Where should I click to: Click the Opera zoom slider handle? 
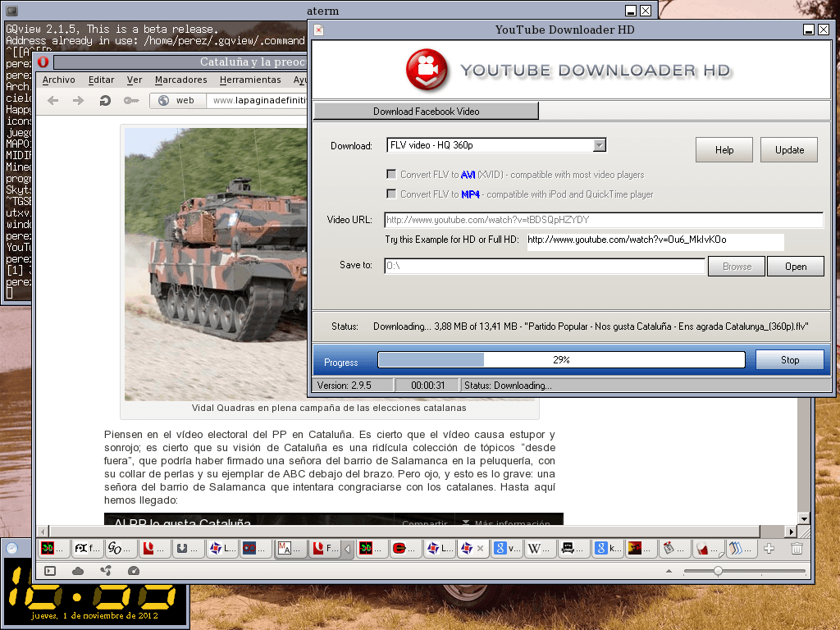(x=718, y=571)
